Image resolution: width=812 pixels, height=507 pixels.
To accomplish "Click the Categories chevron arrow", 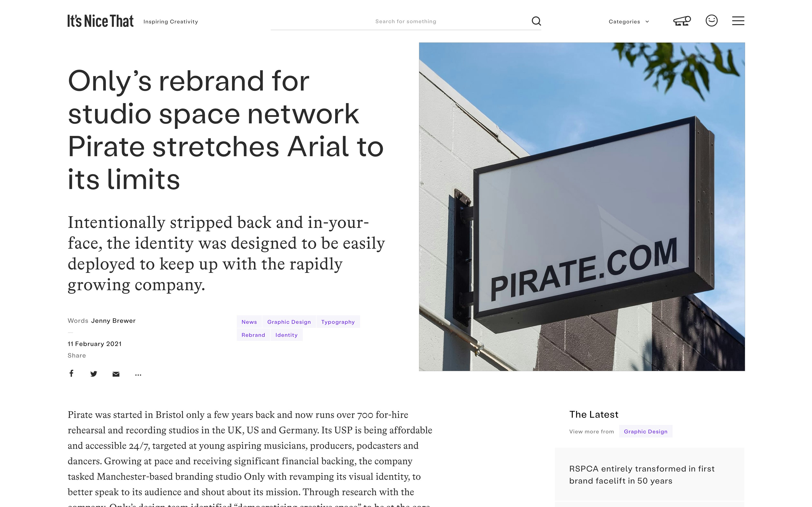I will pos(647,22).
